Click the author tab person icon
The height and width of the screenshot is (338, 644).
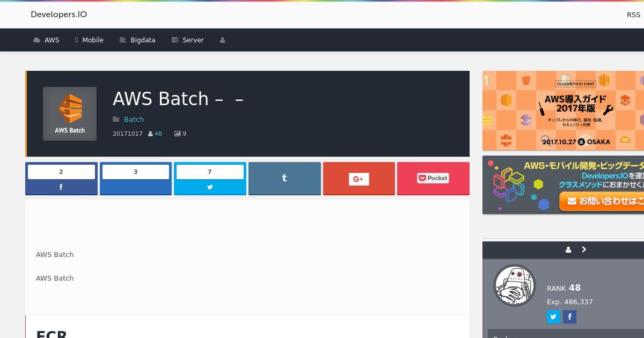pos(568,249)
